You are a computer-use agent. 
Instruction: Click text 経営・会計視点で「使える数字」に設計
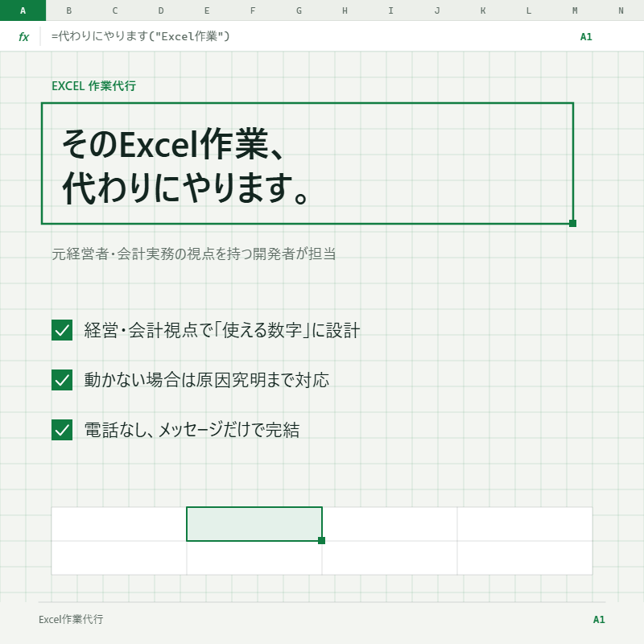222,330
